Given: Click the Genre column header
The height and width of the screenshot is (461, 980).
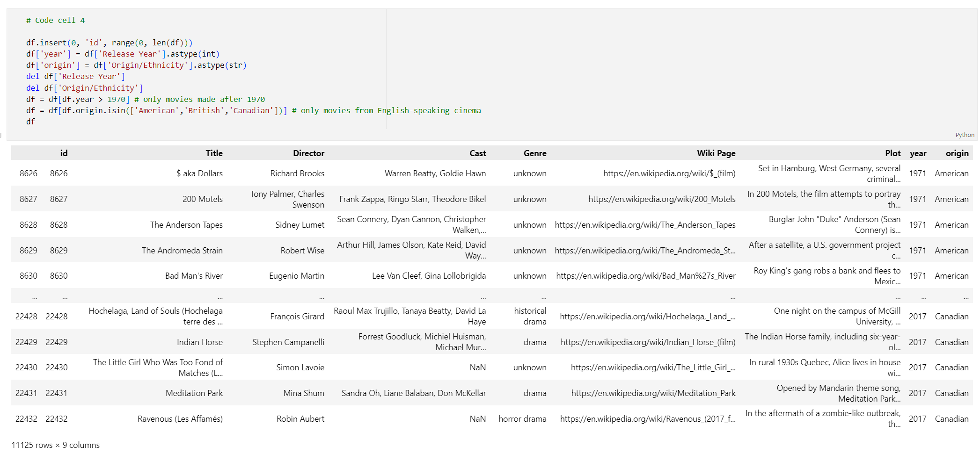Looking at the screenshot, I should tap(535, 153).
